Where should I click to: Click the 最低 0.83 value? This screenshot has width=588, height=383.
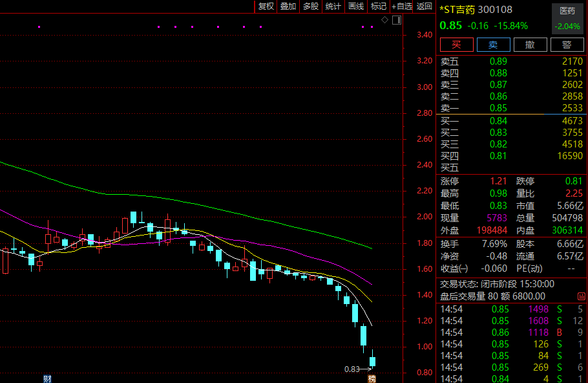tap(498, 206)
